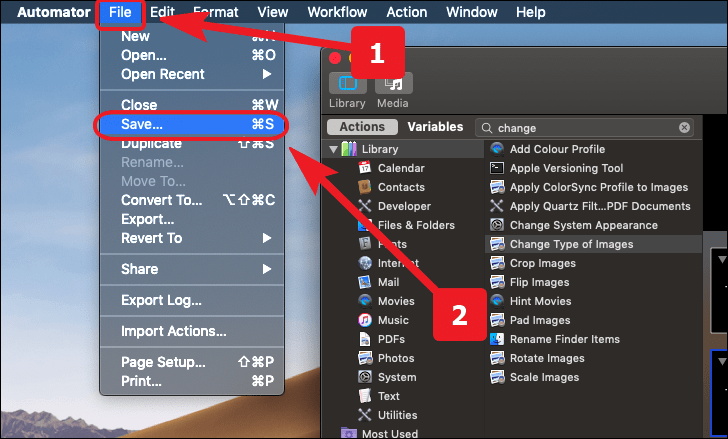Choose Close from the File menu

pyautogui.click(x=192, y=105)
